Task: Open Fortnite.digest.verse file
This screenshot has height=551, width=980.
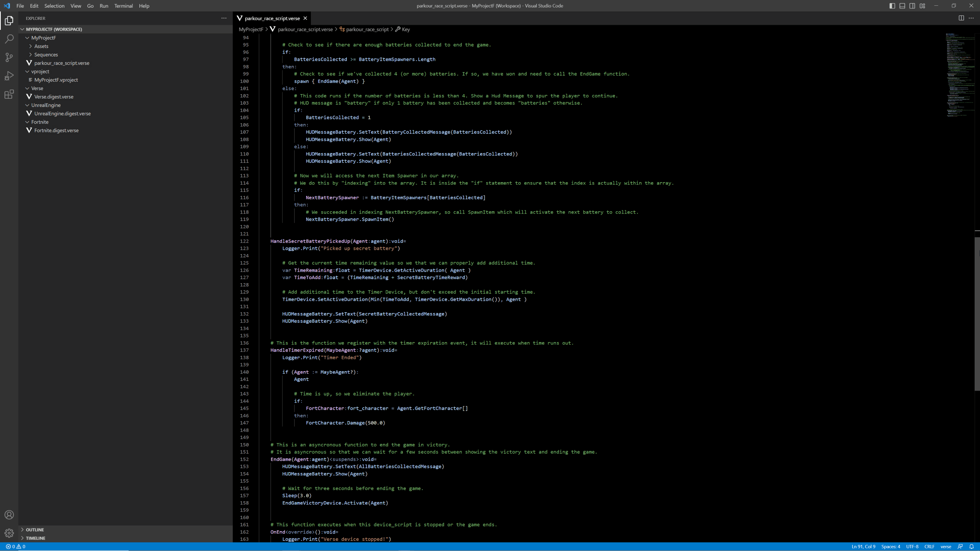Action: pos(56,130)
